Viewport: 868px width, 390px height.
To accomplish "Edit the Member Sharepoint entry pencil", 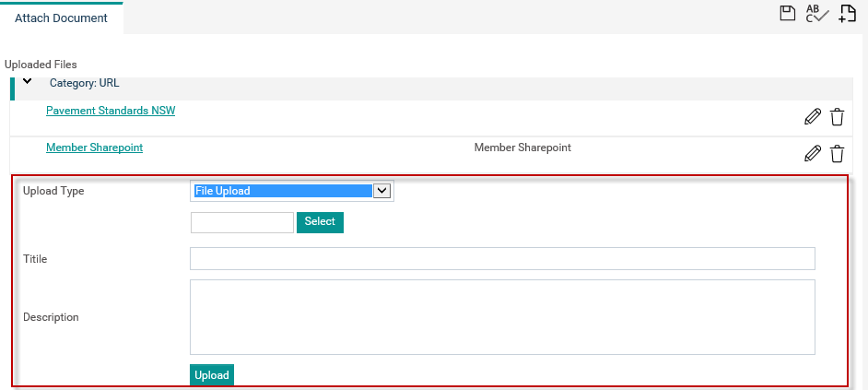I will (x=812, y=153).
